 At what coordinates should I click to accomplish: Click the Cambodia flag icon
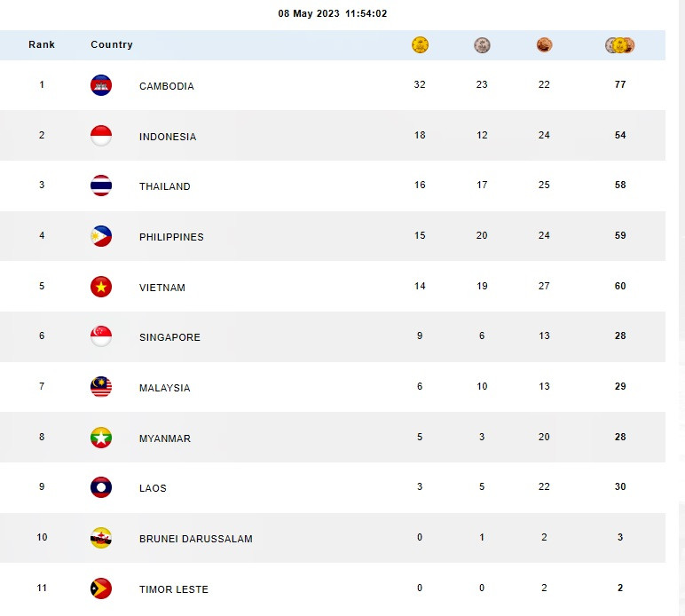click(101, 85)
